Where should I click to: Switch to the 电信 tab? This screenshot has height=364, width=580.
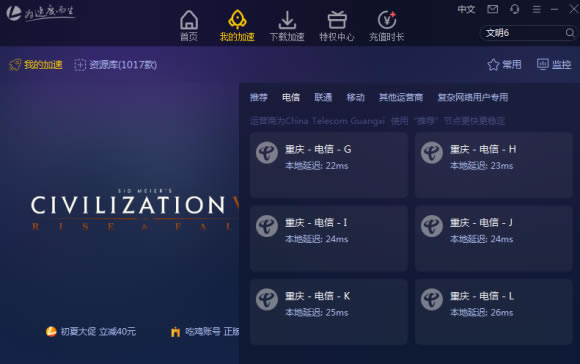point(291,97)
